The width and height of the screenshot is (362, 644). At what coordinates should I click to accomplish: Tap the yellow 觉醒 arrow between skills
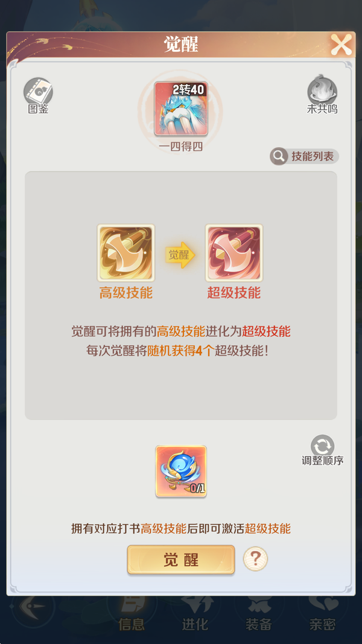tap(180, 255)
